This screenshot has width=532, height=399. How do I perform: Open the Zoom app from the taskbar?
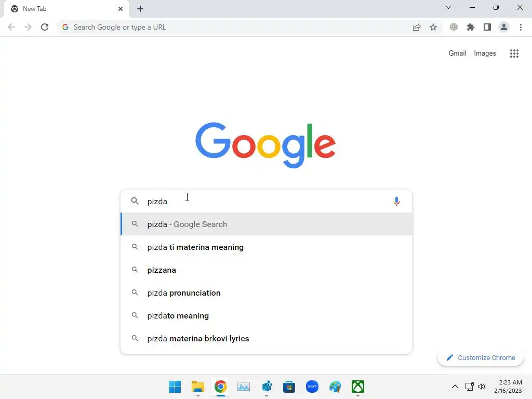pyautogui.click(x=312, y=387)
